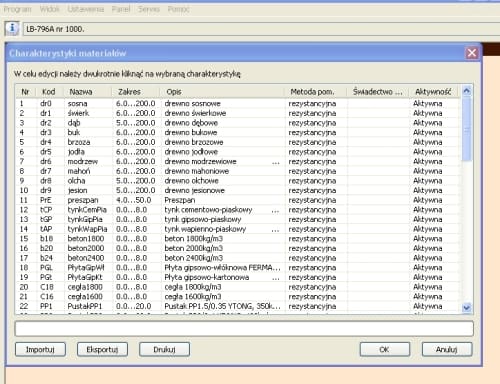Click the 0.0...20.0 range cell
500x384 pixels.
pyautogui.click(x=133, y=306)
